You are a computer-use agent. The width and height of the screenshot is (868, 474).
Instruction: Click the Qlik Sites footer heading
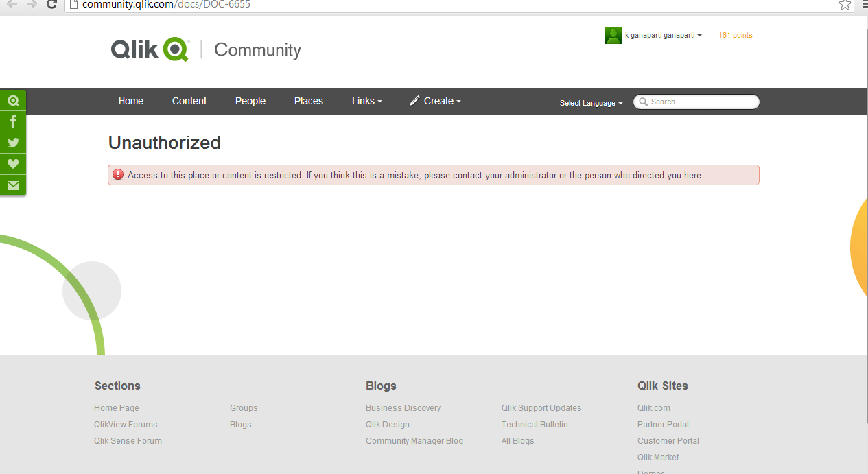click(x=663, y=386)
